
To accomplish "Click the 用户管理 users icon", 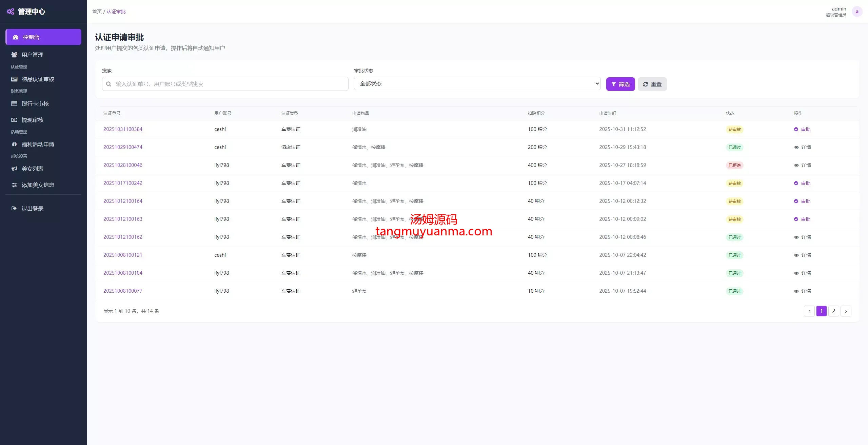I will [x=14, y=55].
